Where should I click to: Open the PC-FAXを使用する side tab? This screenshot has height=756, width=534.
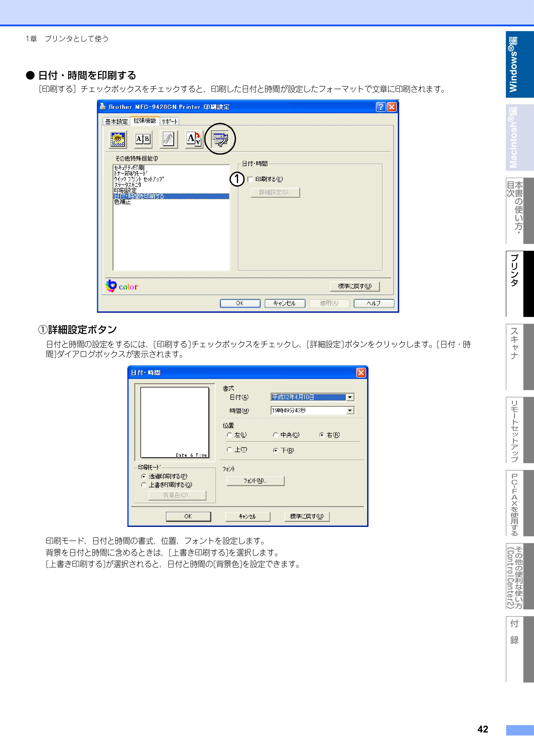(x=520, y=503)
